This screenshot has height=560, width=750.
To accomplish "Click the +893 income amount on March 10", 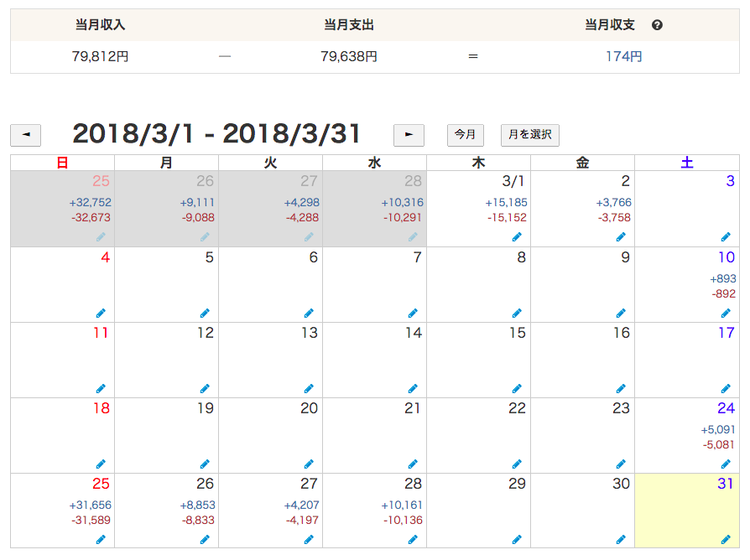I will click(x=723, y=278).
